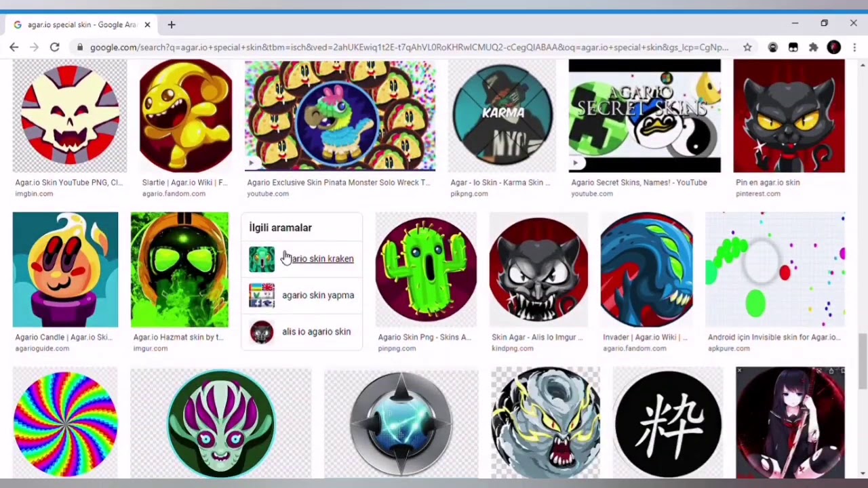Click the yapma related-search thumbnail icon
The image size is (868, 488).
262,296
